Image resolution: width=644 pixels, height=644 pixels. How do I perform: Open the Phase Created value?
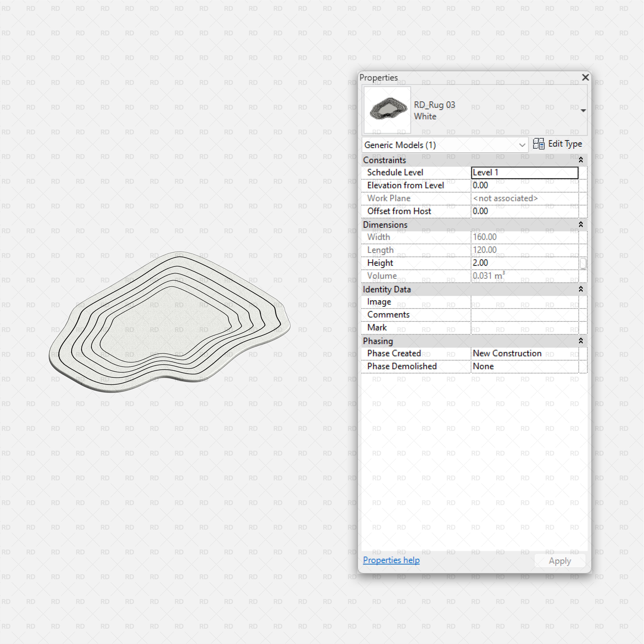point(524,353)
